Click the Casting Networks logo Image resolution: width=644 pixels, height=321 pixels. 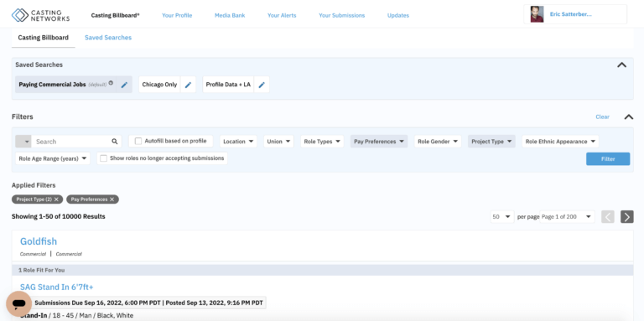(x=40, y=15)
